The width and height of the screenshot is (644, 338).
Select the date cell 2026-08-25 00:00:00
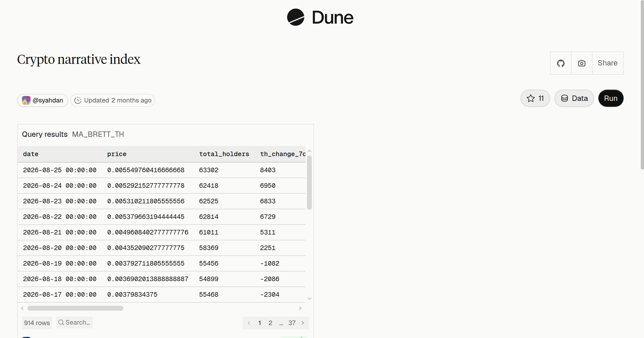click(60, 170)
